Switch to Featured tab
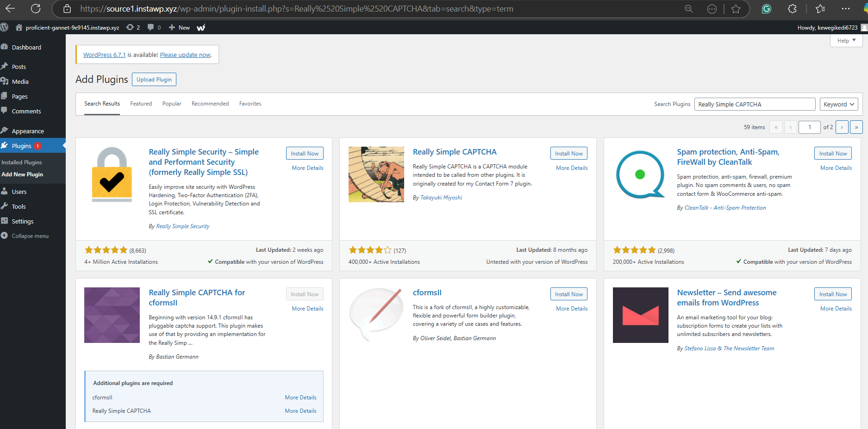The height and width of the screenshot is (429, 868). coord(141,104)
